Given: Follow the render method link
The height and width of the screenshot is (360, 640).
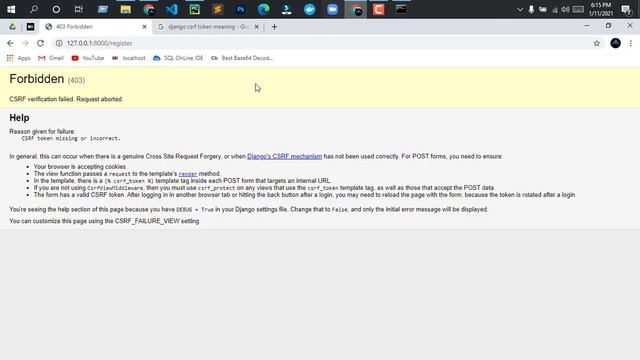Looking at the screenshot, I should 188,174.
